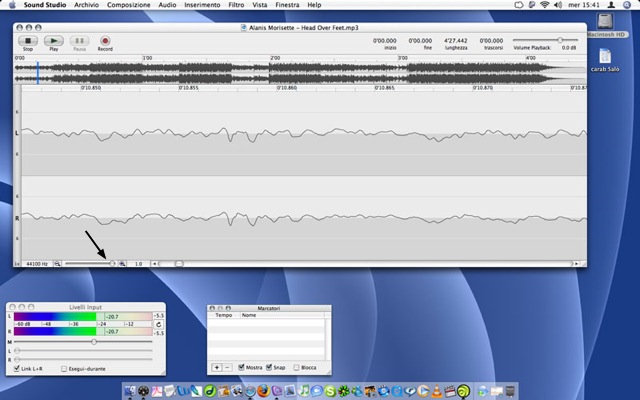Click the Pausa button
The image size is (640, 400).
(80, 41)
